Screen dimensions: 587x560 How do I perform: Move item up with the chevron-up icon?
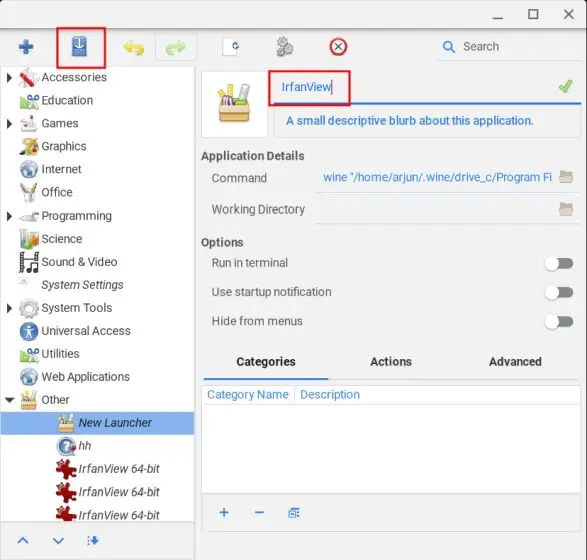point(23,540)
